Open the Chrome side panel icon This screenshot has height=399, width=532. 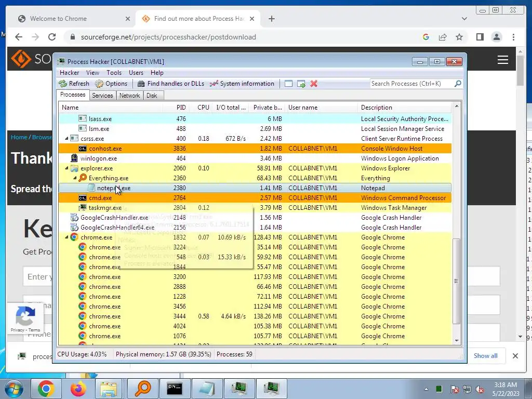[480, 37]
